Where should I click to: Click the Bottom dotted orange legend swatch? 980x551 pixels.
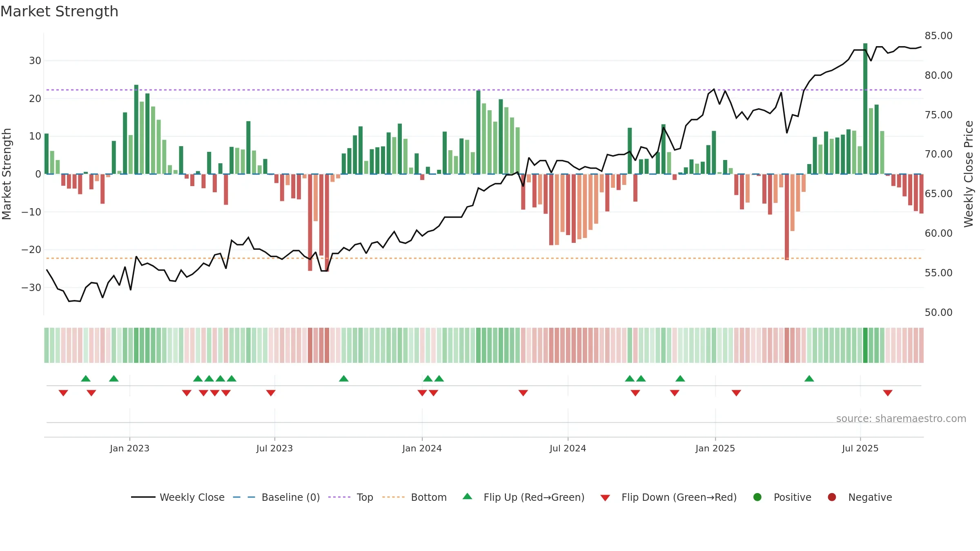point(393,497)
